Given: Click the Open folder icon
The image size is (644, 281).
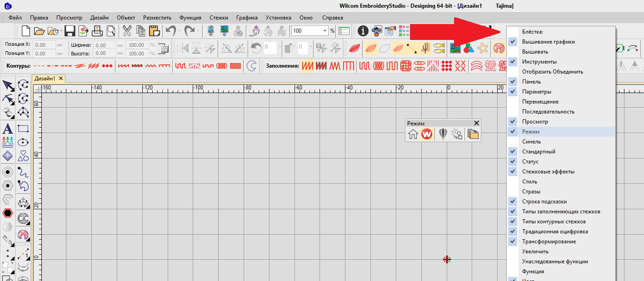Looking at the screenshot, I should [40, 31].
